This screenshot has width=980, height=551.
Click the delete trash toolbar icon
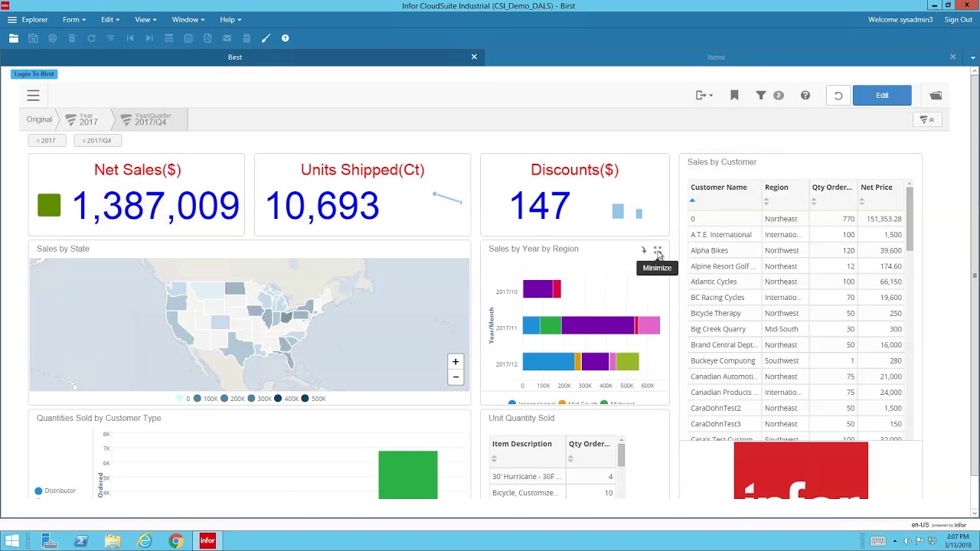72,38
